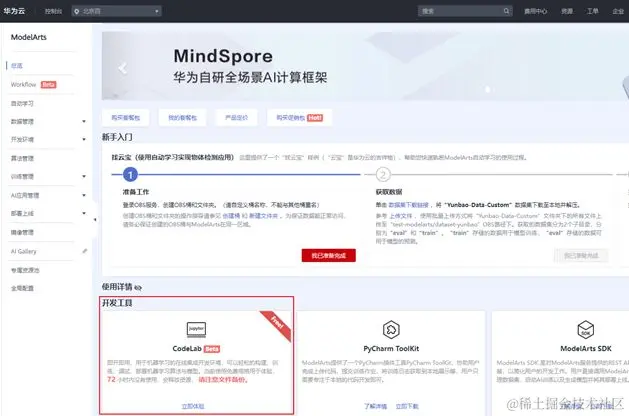Toggle the eye icon beside 使用详情
Viewport: 629px width, 416px height.
[138, 288]
